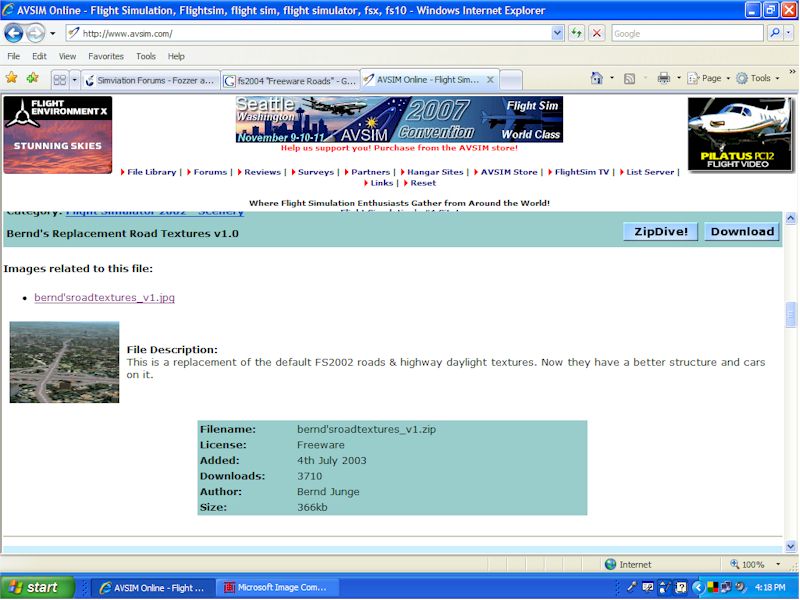Click the Add to Favorites icon
This screenshot has width=800, height=600.
click(32, 78)
